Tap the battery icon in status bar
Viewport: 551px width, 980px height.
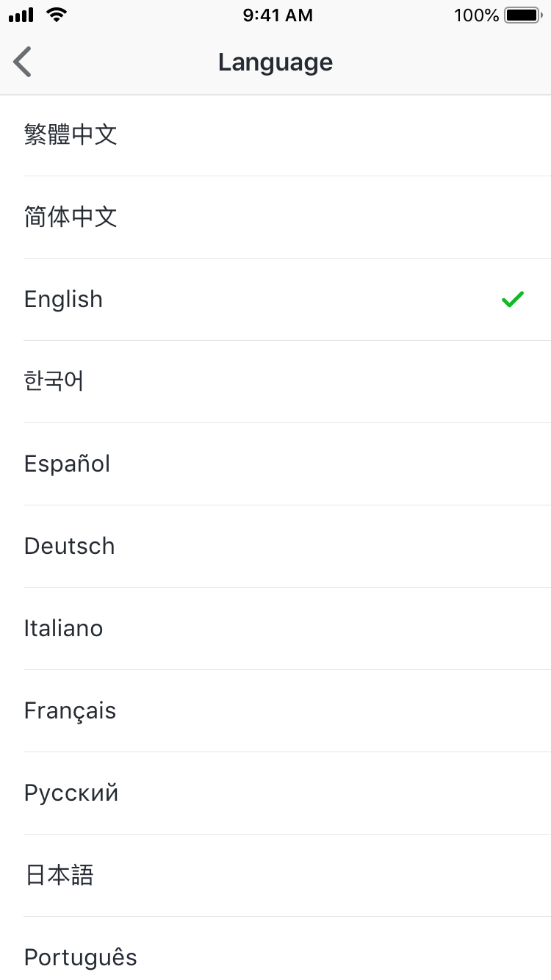coord(522,15)
